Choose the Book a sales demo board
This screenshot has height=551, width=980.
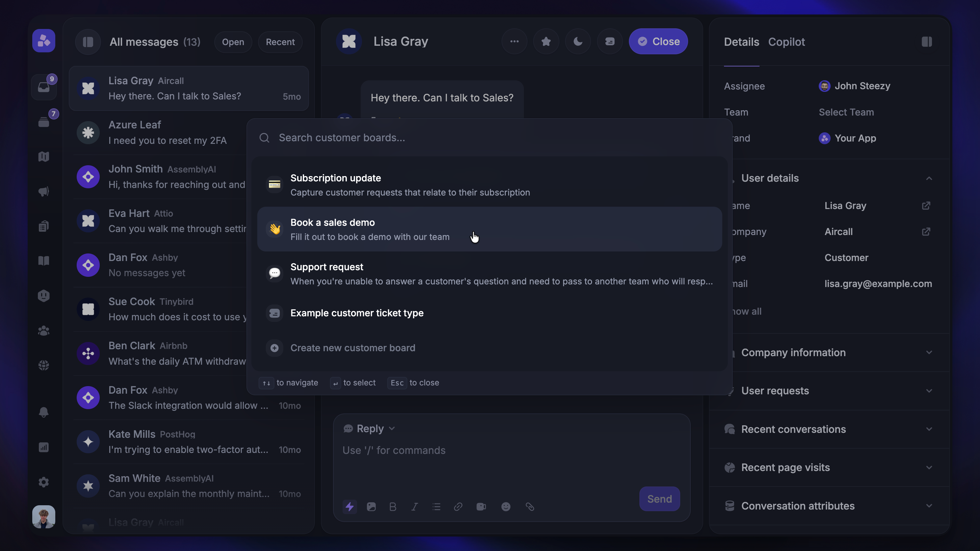490,229
